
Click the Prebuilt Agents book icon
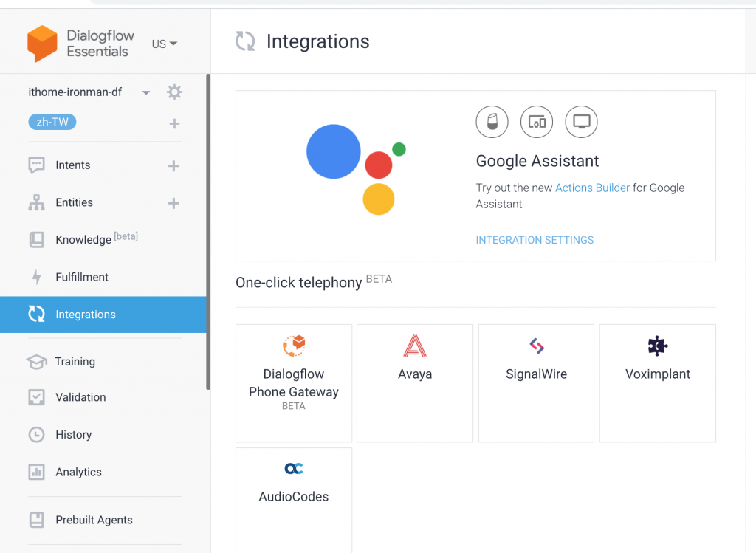(37, 520)
